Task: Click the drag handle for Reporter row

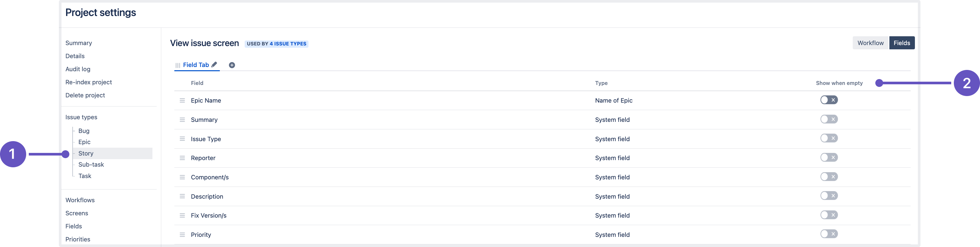Action: (182, 158)
